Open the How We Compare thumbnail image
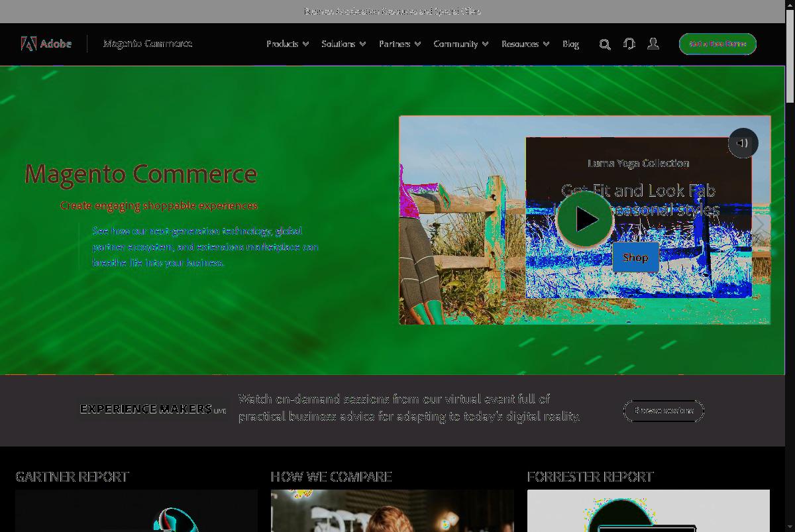795x532 pixels. (392, 511)
